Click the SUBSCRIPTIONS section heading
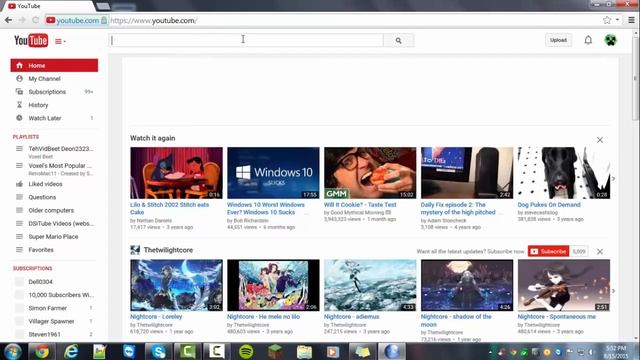This screenshot has width=640, height=360. pyautogui.click(x=32, y=268)
